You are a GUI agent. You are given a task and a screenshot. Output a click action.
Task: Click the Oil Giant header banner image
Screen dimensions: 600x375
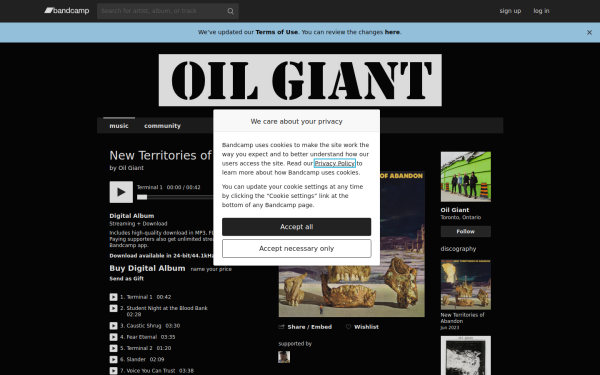(x=300, y=80)
